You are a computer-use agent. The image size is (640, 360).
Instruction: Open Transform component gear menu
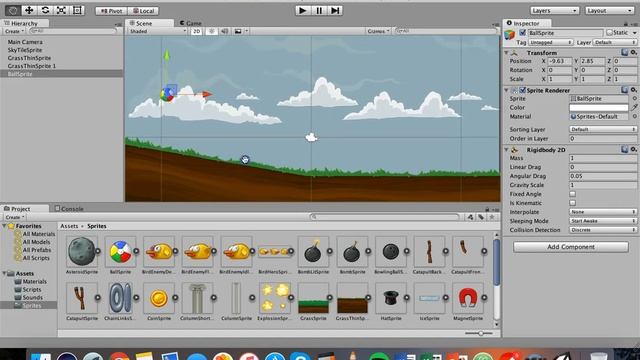click(633, 53)
